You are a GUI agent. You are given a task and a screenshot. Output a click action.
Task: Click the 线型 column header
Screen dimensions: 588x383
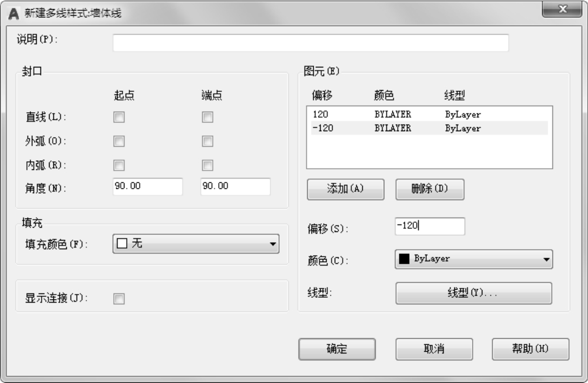click(x=454, y=95)
